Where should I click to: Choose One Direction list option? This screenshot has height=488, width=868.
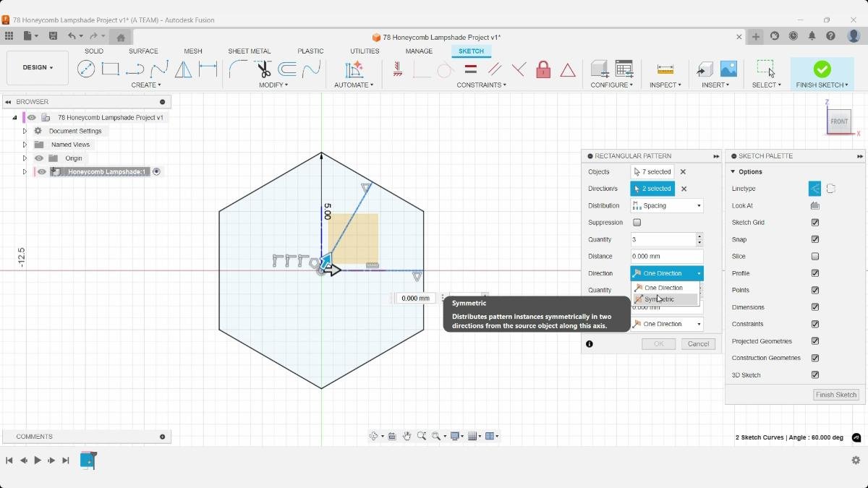pyautogui.click(x=665, y=288)
